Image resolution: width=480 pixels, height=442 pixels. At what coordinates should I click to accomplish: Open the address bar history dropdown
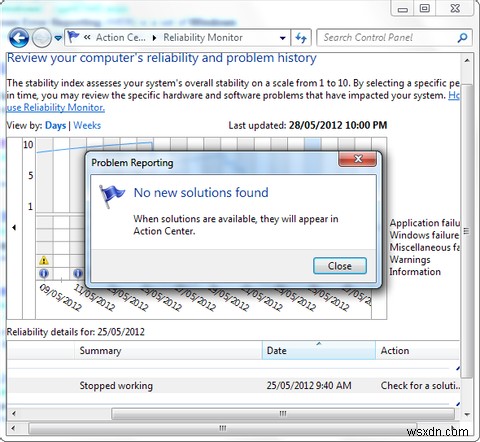[283, 38]
